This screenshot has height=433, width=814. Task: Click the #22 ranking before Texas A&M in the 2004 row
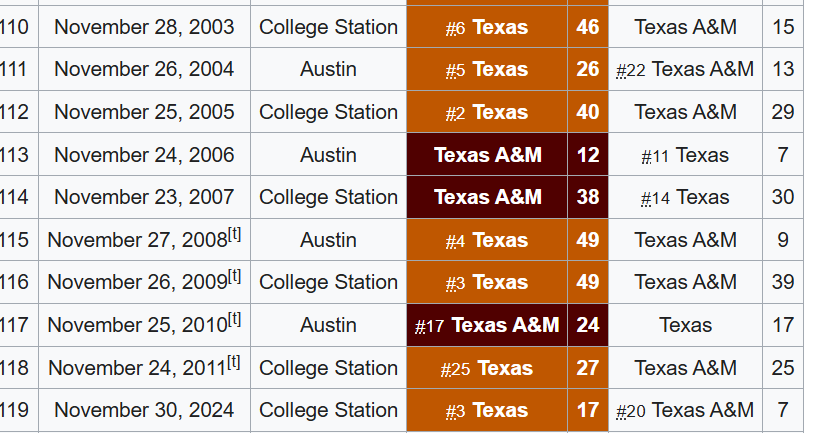pos(631,70)
